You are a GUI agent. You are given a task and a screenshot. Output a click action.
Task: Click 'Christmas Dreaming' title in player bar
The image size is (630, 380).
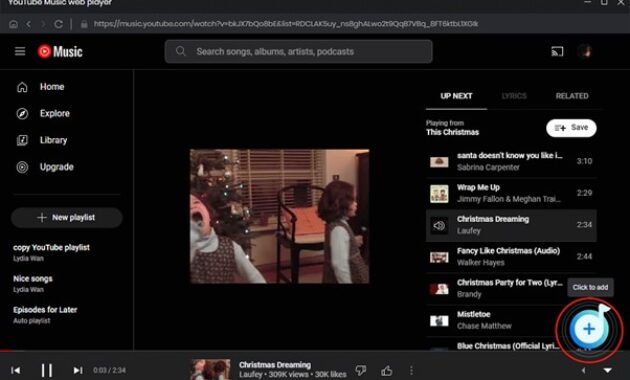[x=275, y=365]
